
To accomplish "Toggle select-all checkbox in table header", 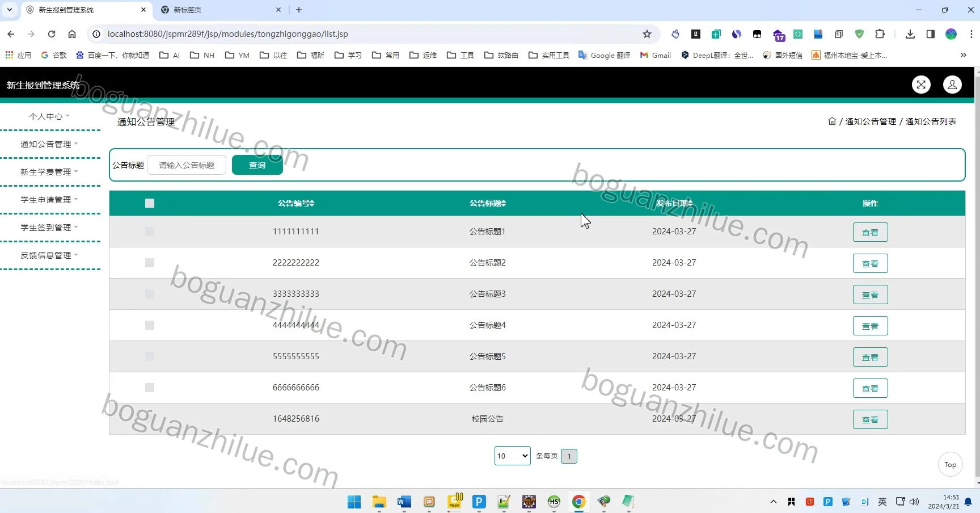I will point(150,203).
